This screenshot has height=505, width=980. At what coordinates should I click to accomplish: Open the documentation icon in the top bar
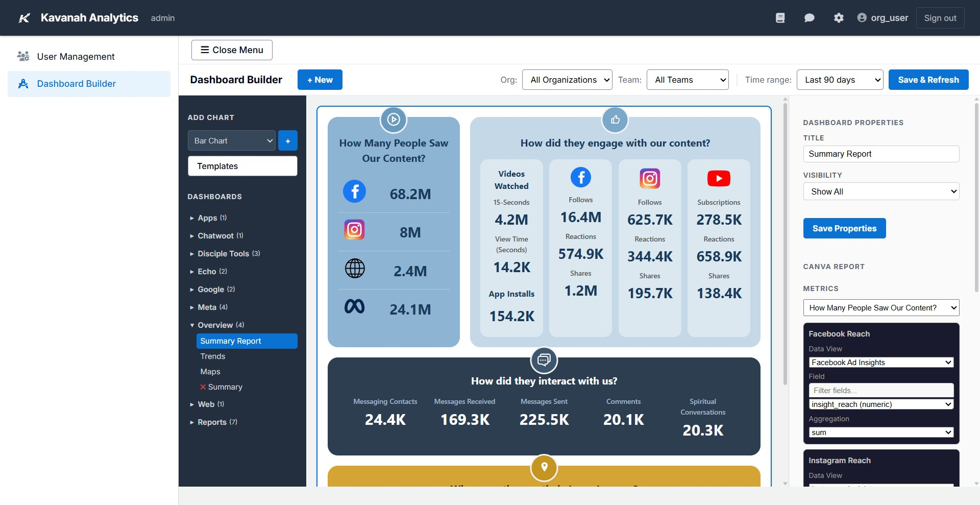coord(780,17)
